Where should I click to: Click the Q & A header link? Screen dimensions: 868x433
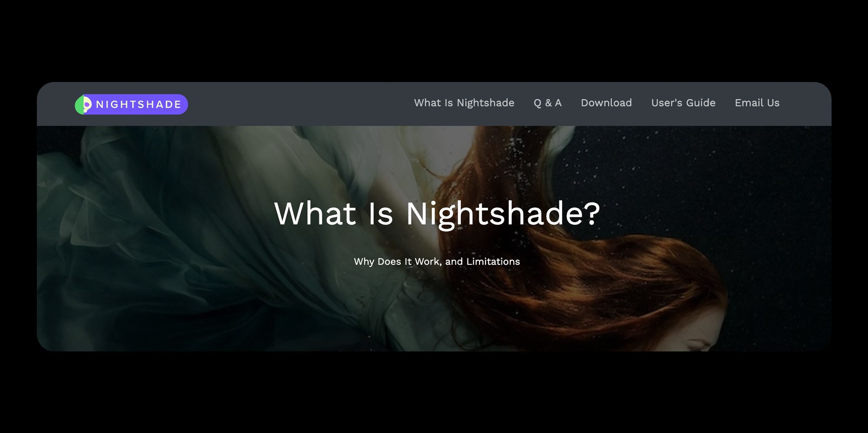point(547,103)
